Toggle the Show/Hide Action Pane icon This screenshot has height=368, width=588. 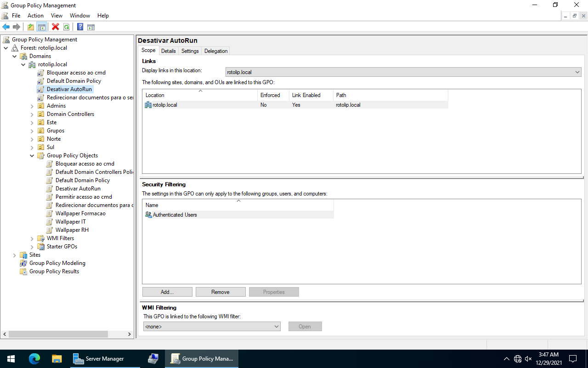(91, 27)
